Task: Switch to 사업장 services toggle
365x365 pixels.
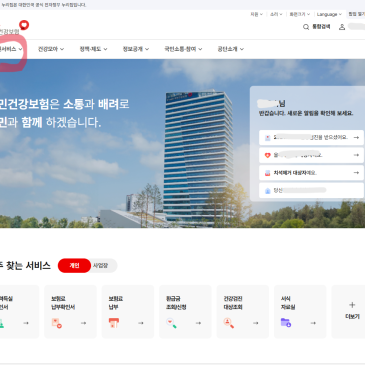Action: [101, 266]
